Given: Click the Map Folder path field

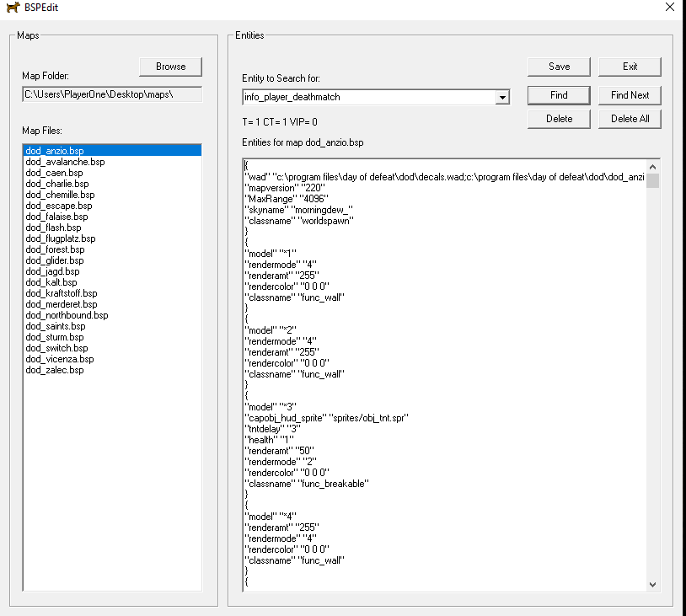Looking at the screenshot, I should 112,94.
